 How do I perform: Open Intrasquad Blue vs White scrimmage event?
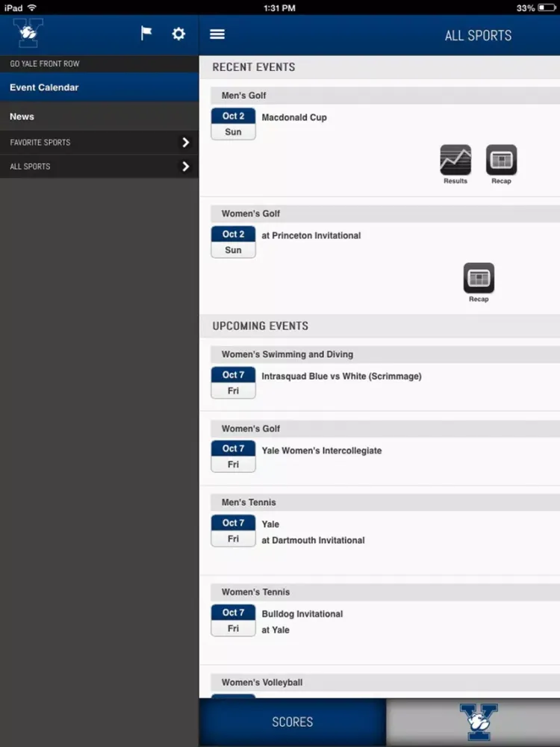click(341, 376)
